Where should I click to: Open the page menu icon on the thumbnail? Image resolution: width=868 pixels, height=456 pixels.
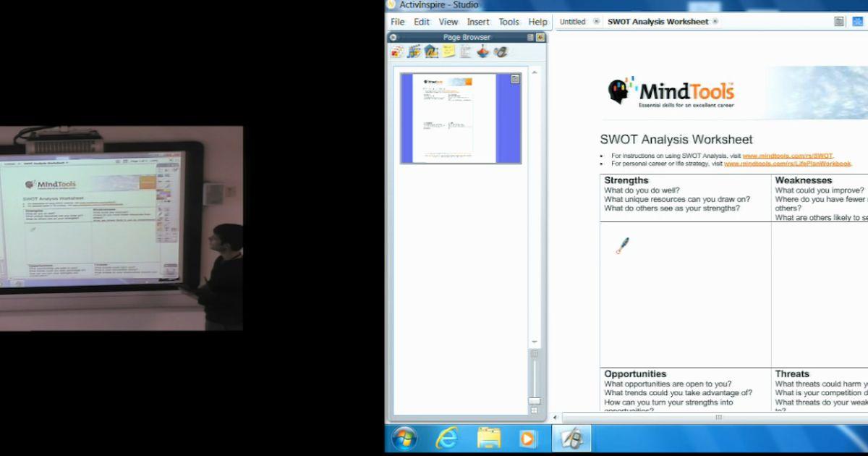point(515,79)
